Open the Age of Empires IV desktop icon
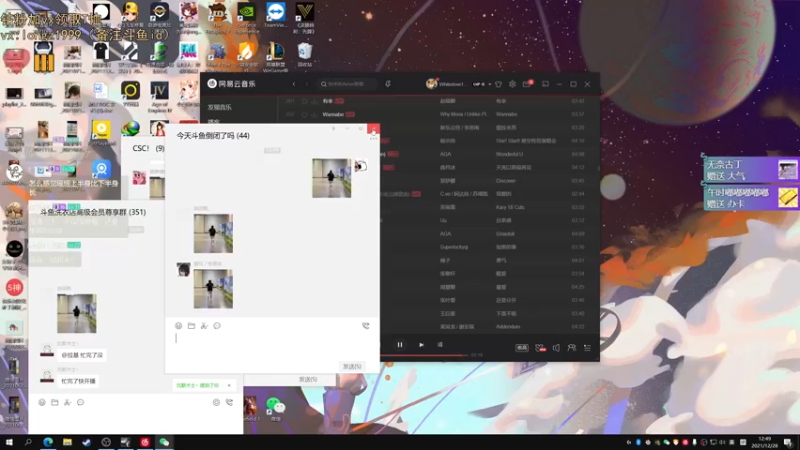 160,97
